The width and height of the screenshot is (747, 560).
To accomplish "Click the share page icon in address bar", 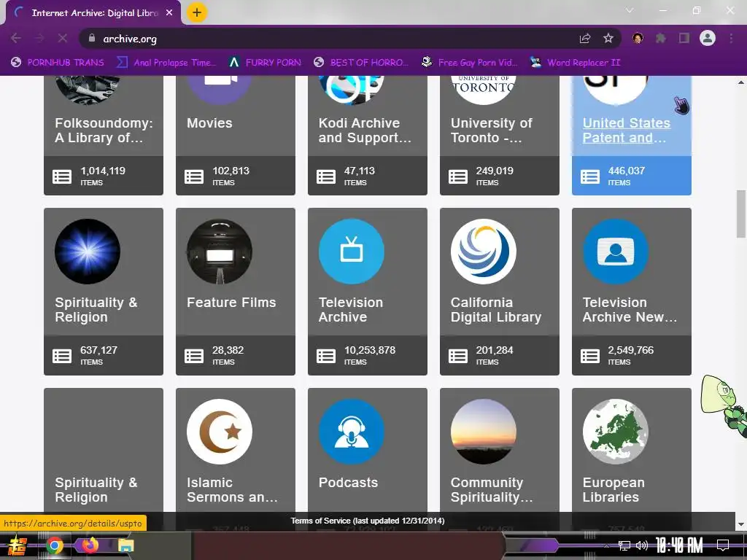I will 585,39.
